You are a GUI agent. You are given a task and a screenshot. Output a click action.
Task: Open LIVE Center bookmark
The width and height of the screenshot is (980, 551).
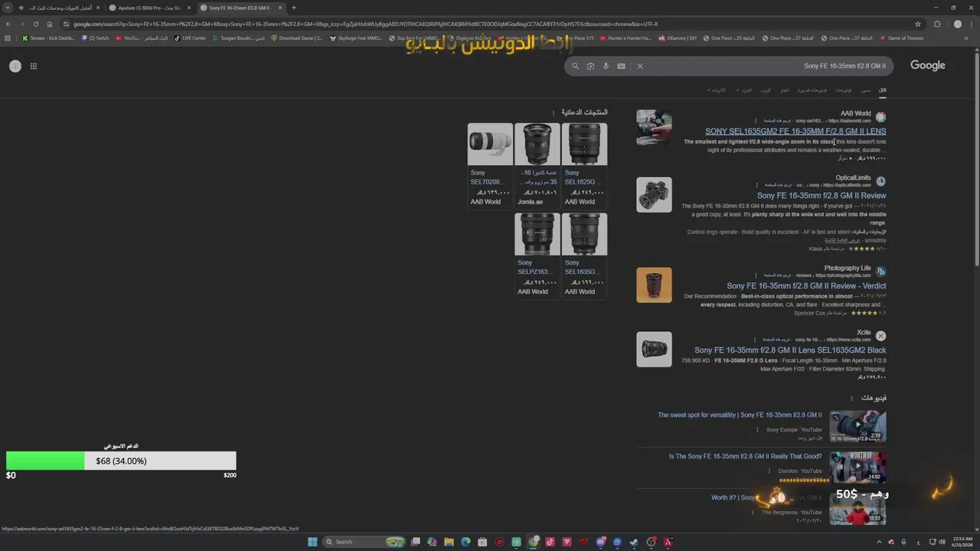pos(190,37)
